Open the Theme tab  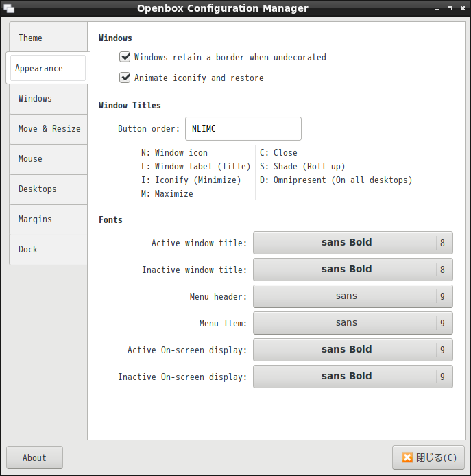[x=48, y=38]
